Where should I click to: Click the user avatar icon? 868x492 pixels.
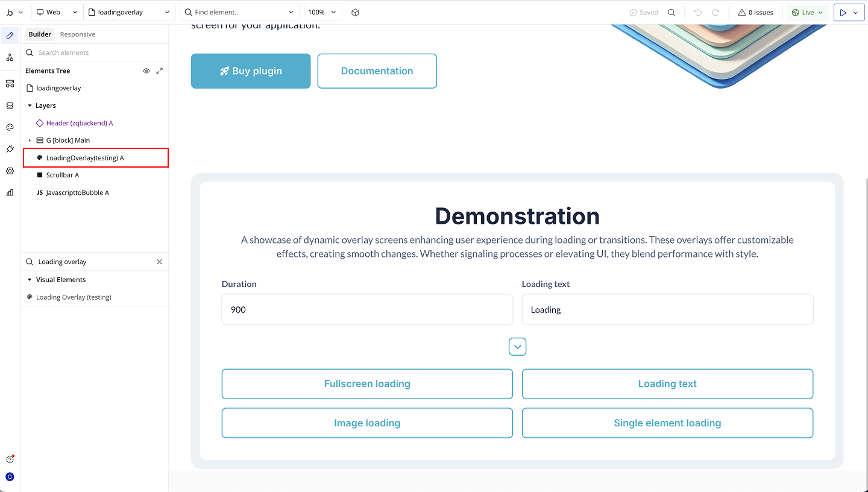(x=10, y=477)
